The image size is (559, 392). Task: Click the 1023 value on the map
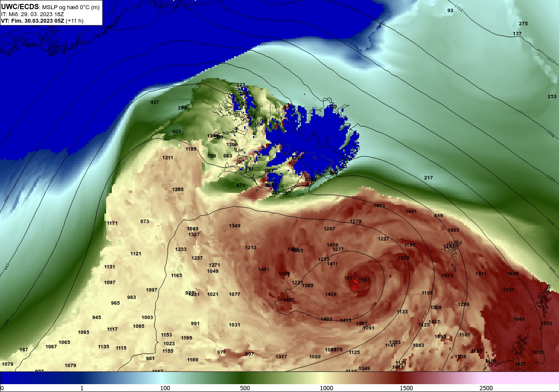169,344
